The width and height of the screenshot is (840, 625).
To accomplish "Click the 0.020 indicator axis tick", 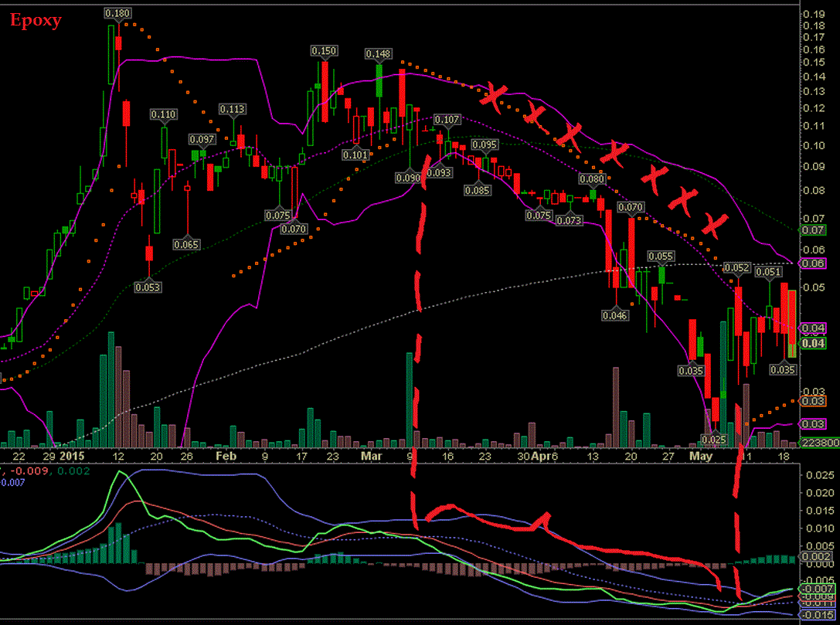I will (820, 493).
